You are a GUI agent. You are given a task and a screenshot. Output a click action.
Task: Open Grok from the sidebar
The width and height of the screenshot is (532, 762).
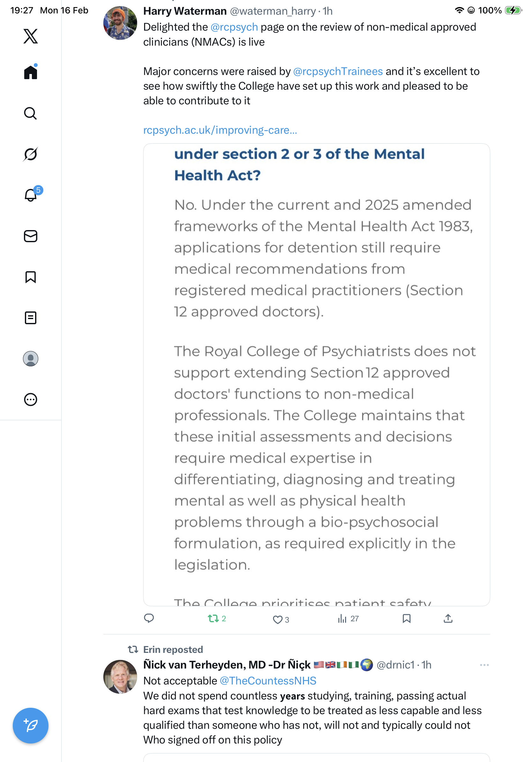coord(31,154)
